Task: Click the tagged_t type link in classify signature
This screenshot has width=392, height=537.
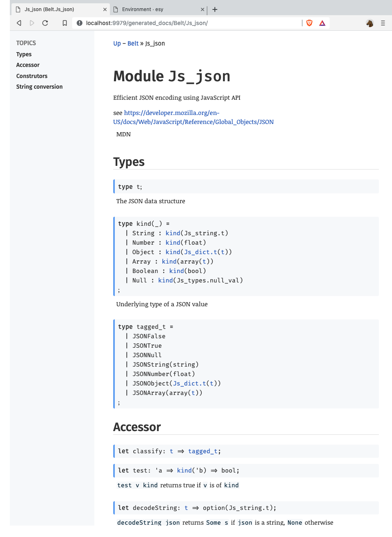Action: point(202,451)
